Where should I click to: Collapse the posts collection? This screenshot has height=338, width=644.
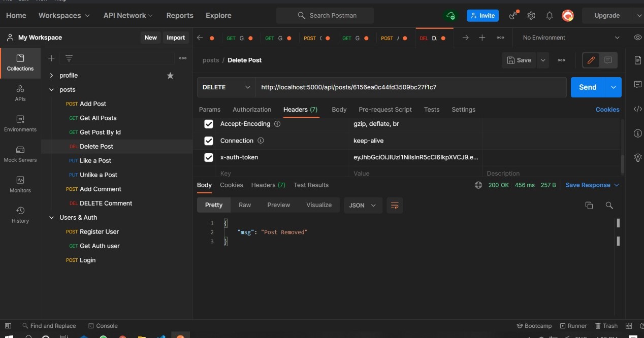tap(51, 90)
